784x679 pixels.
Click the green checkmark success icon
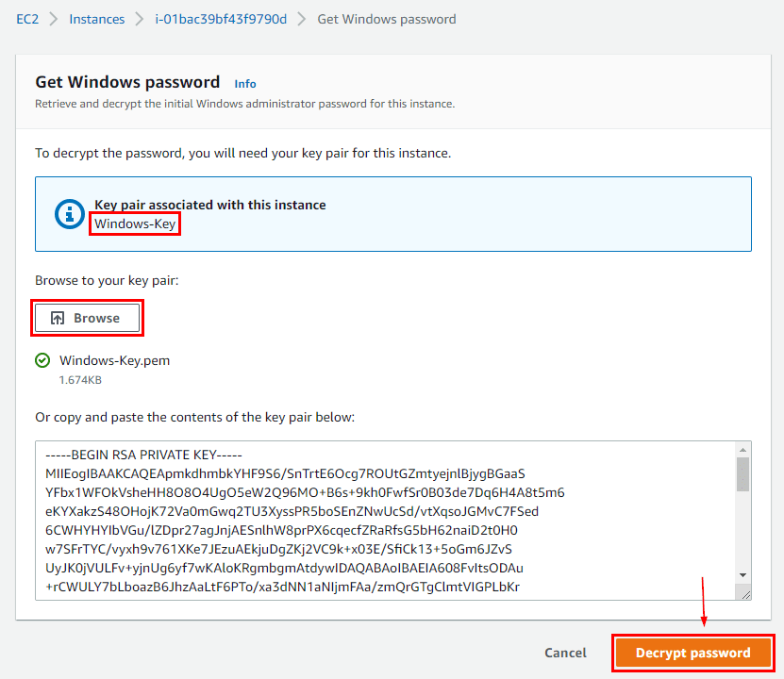pyautogui.click(x=42, y=360)
